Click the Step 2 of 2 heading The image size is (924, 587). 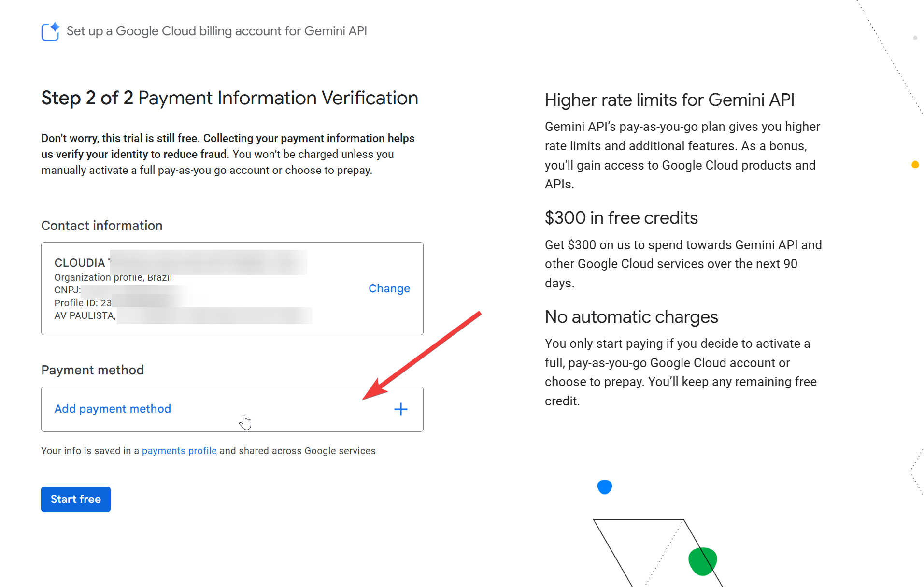229,98
